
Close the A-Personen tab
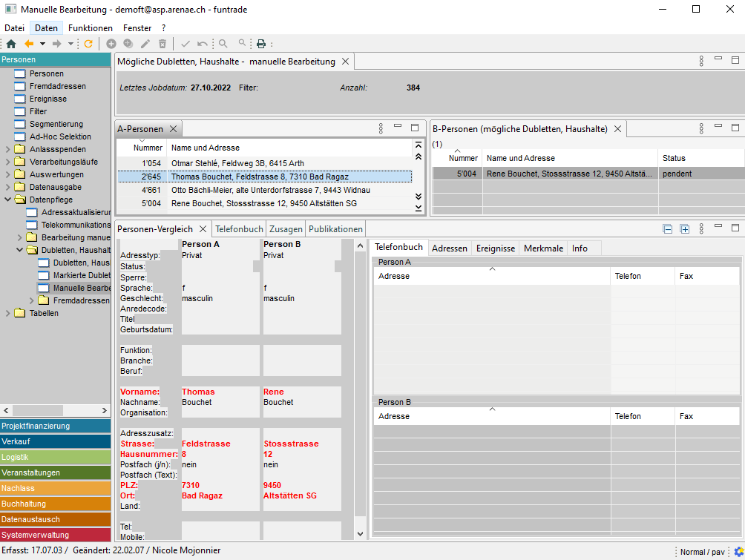(x=173, y=129)
